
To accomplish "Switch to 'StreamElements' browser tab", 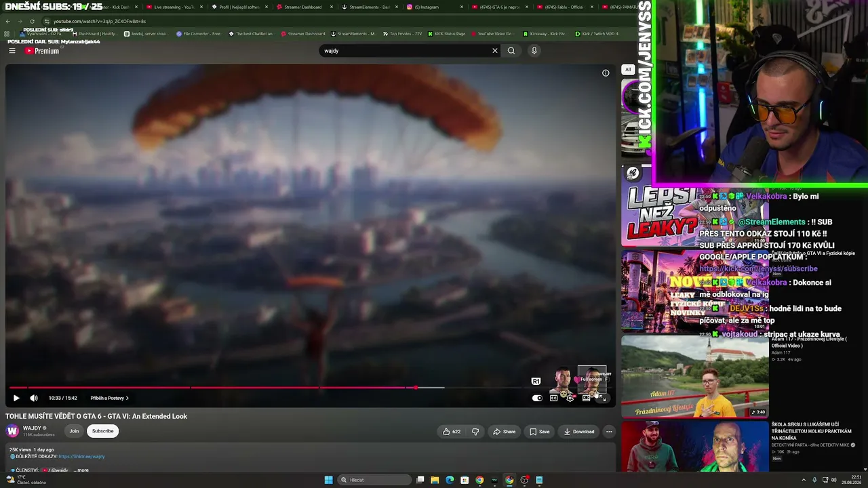I will click(x=370, y=7).
